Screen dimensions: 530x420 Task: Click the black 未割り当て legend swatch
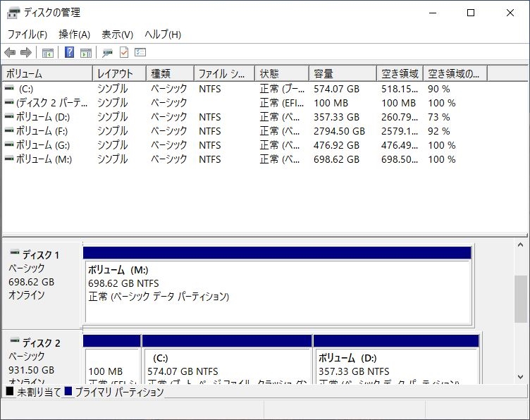click(x=9, y=391)
